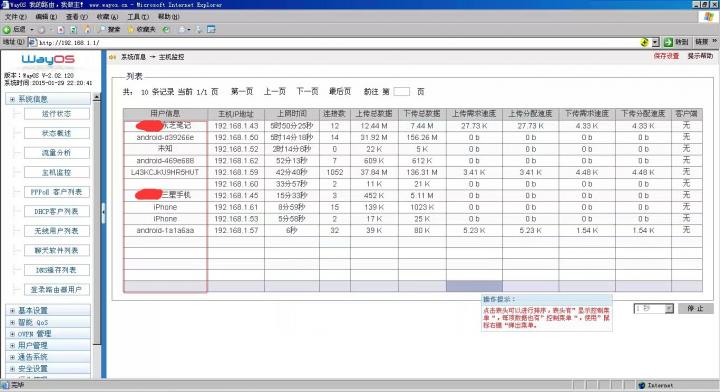
Task: Expand the OVPN 管理 section
Action: [x=12, y=334]
